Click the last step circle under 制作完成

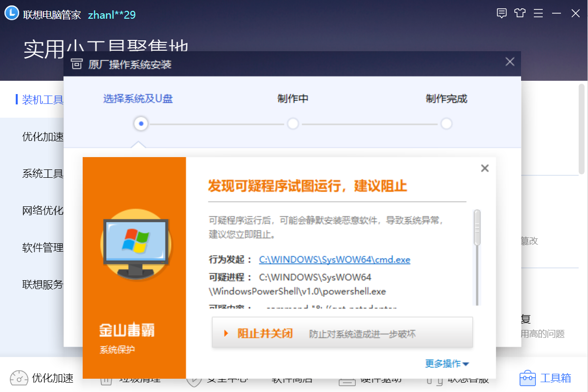point(446,124)
